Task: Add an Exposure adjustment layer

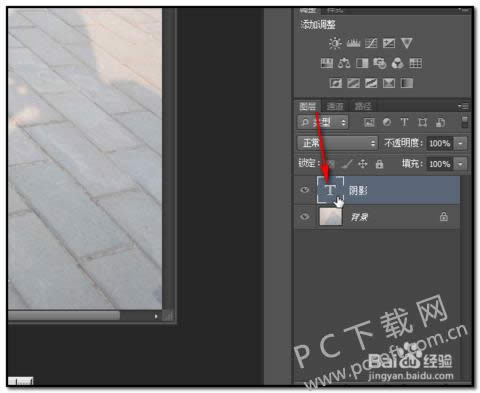Action: pos(389,43)
